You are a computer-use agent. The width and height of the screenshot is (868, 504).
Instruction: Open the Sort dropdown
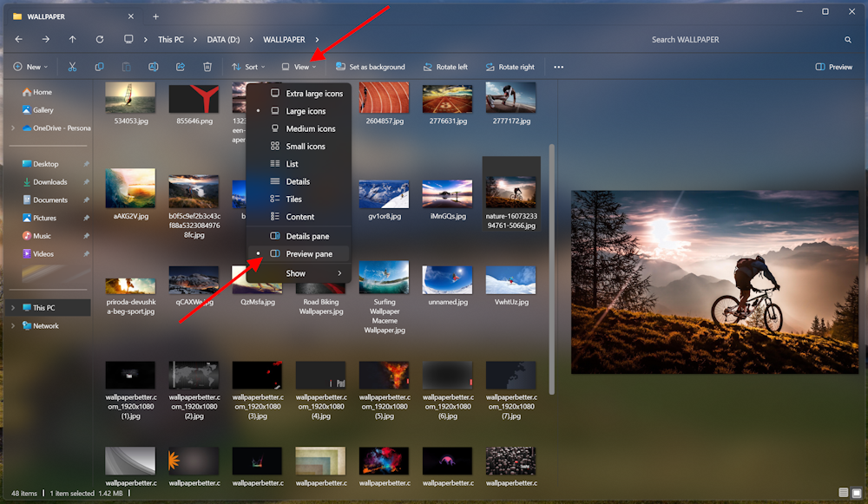(248, 67)
